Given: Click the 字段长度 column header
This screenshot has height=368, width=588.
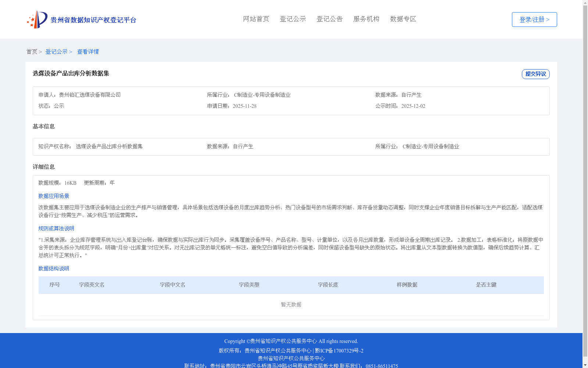Looking at the screenshot, I should (x=328, y=285).
